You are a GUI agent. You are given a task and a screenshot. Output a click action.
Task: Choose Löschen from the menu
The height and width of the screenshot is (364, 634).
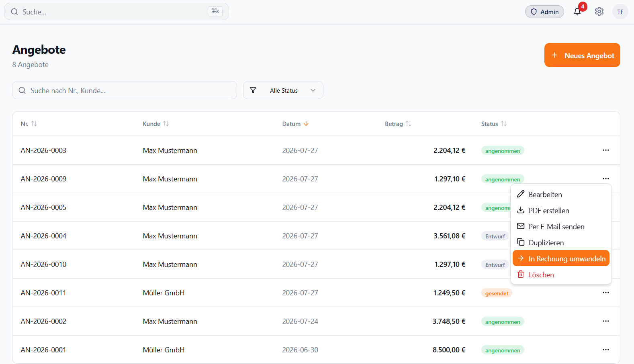[561, 275]
